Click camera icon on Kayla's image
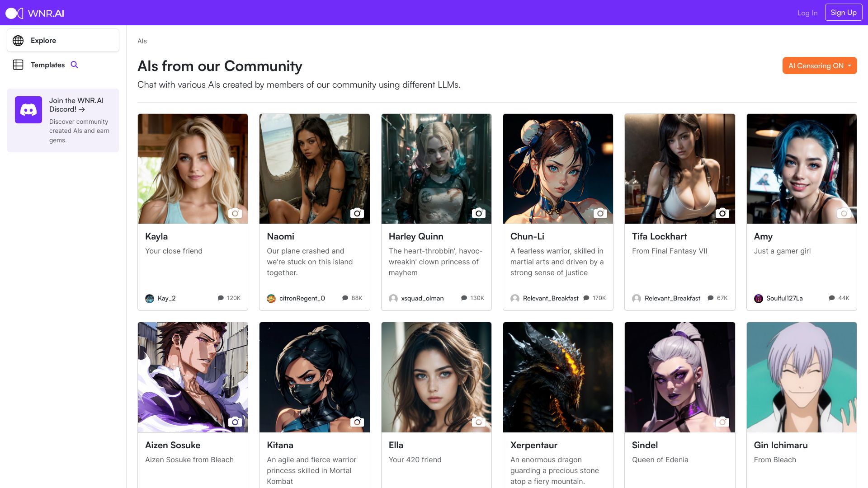Image resolution: width=868 pixels, height=488 pixels. click(x=235, y=213)
